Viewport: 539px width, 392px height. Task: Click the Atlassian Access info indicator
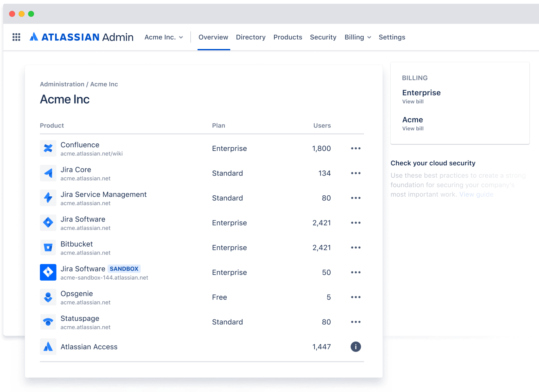[356, 347]
